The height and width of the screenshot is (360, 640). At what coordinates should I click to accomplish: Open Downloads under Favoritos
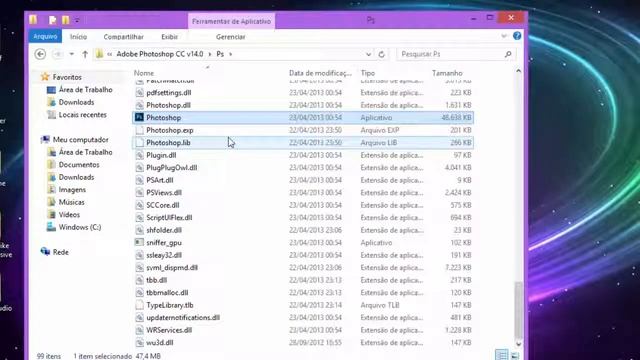[76, 102]
